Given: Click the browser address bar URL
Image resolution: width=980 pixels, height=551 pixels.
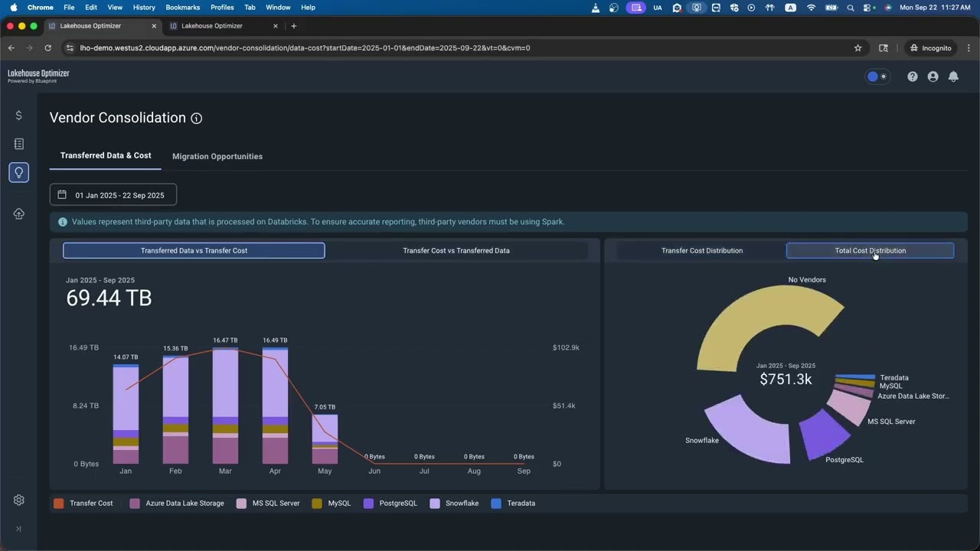Looking at the screenshot, I should pos(305,47).
